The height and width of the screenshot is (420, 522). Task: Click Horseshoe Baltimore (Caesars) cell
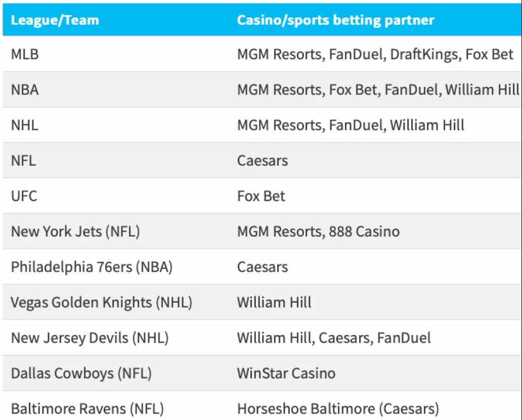tap(338, 409)
